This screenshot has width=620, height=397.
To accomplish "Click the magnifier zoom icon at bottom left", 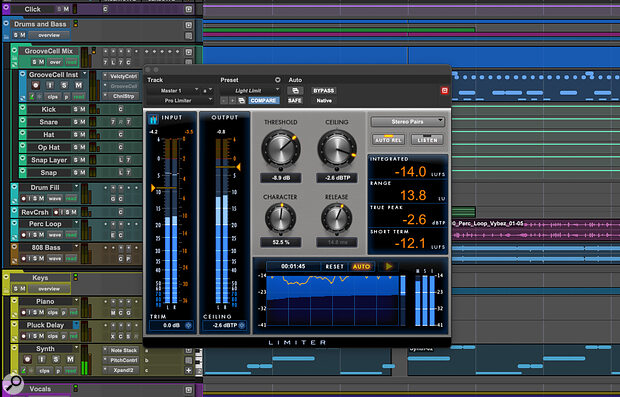I will (13, 383).
